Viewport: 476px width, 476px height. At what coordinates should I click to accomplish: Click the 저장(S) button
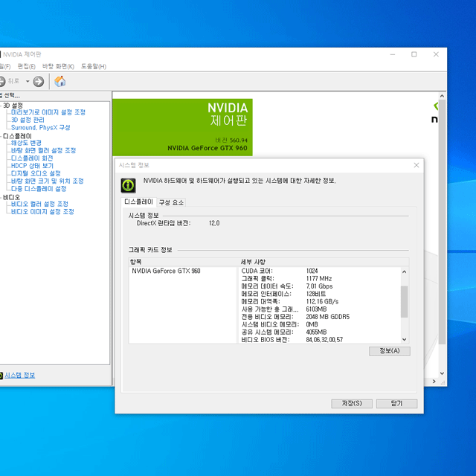[x=352, y=403]
